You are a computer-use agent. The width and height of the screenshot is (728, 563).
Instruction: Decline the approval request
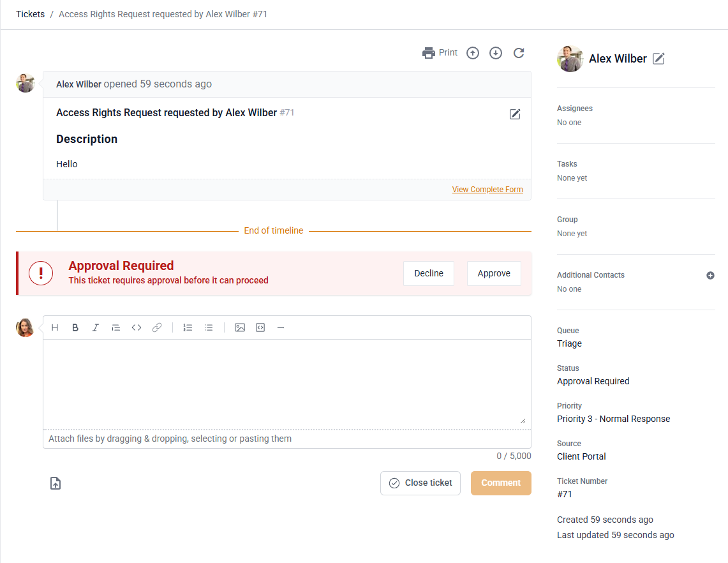coord(429,273)
